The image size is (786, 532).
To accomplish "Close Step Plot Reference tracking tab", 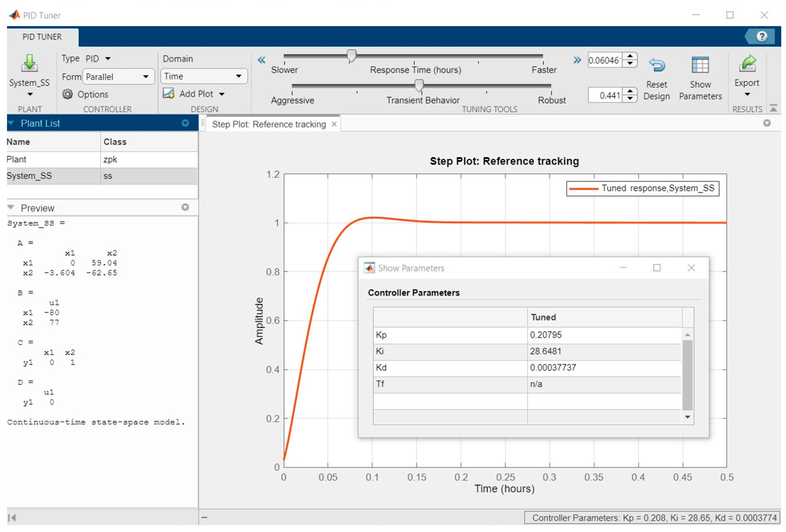I will 334,124.
